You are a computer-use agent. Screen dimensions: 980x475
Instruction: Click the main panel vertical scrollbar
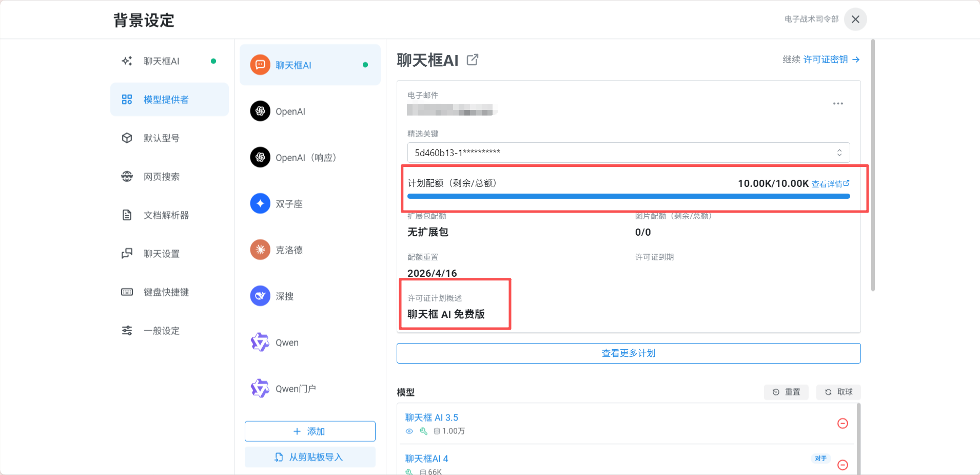pos(873,165)
